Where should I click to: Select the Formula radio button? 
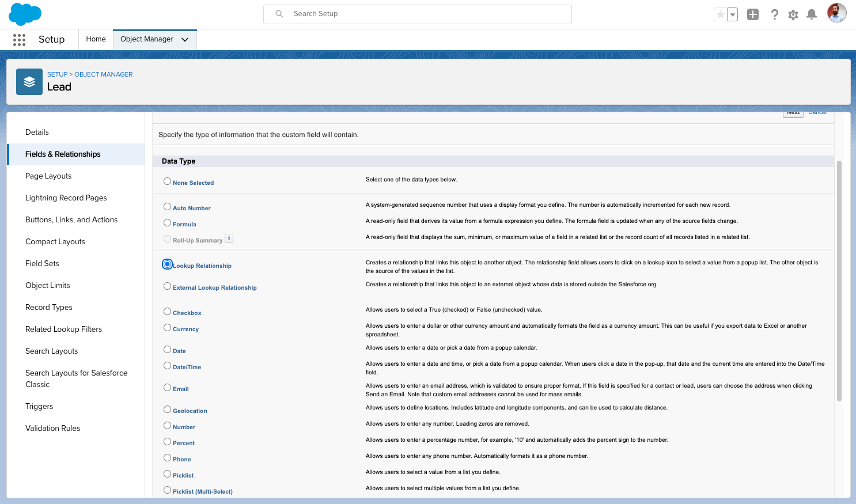167,223
